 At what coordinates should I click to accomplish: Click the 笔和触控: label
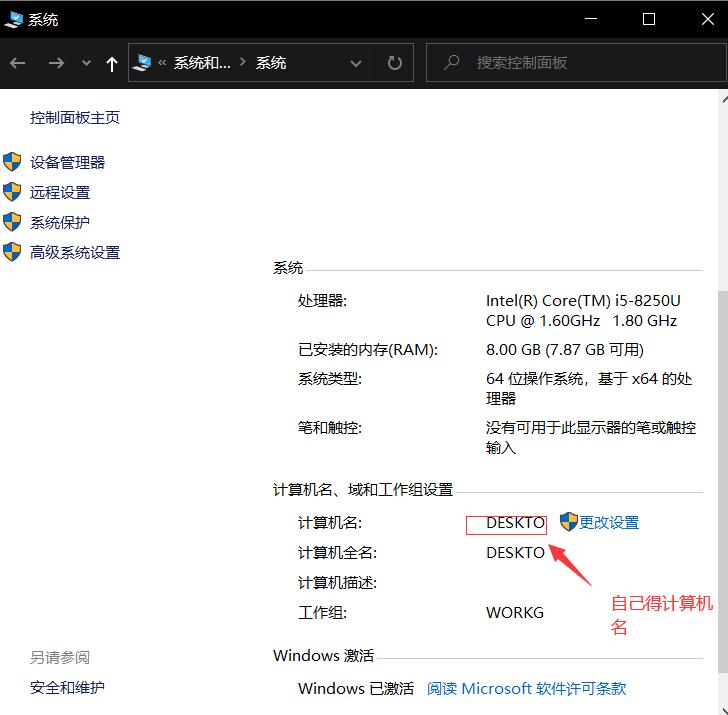click(x=330, y=428)
